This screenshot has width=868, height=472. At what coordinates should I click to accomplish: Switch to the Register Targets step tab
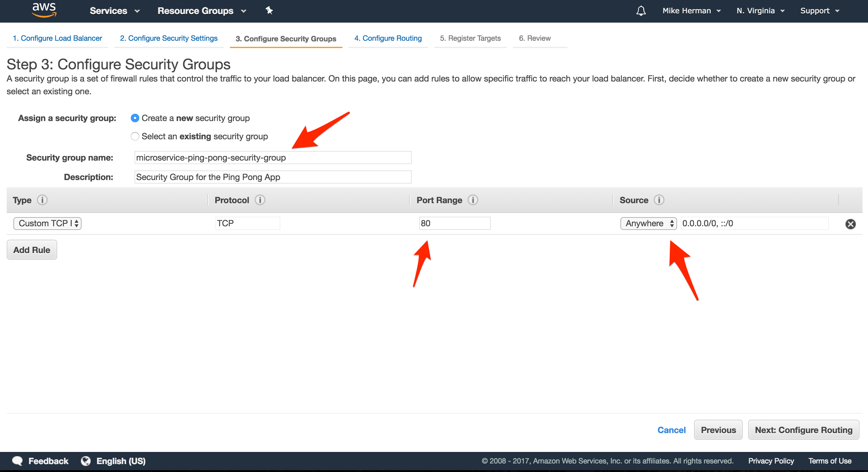[x=470, y=38]
